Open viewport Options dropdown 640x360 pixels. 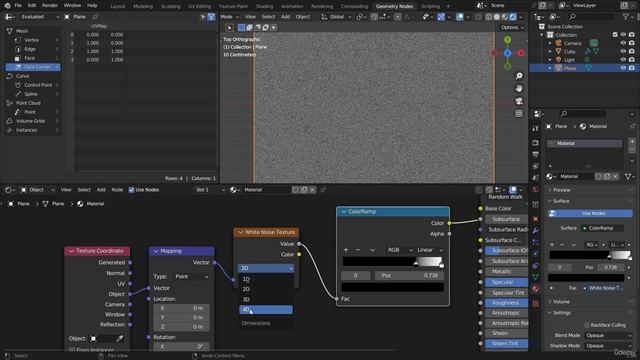[x=512, y=27]
